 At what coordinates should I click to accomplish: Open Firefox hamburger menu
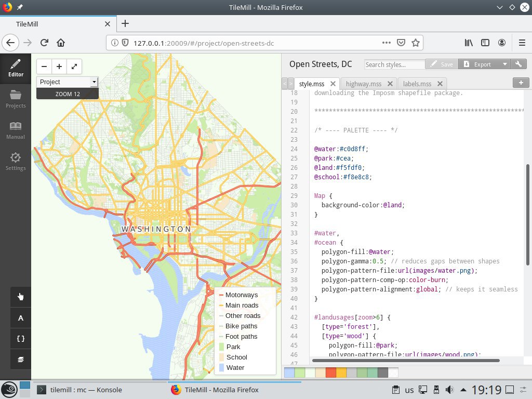point(522,43)
